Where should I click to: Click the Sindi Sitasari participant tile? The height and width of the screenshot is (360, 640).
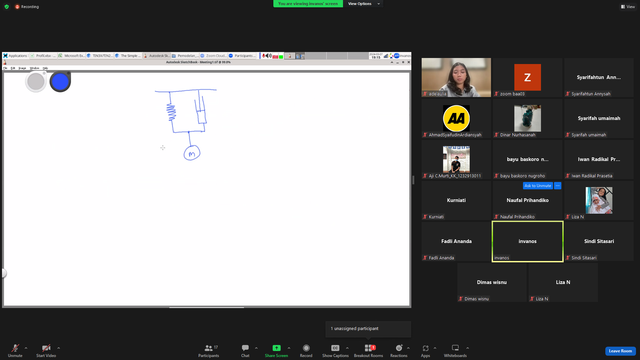(x=599, y=241)
